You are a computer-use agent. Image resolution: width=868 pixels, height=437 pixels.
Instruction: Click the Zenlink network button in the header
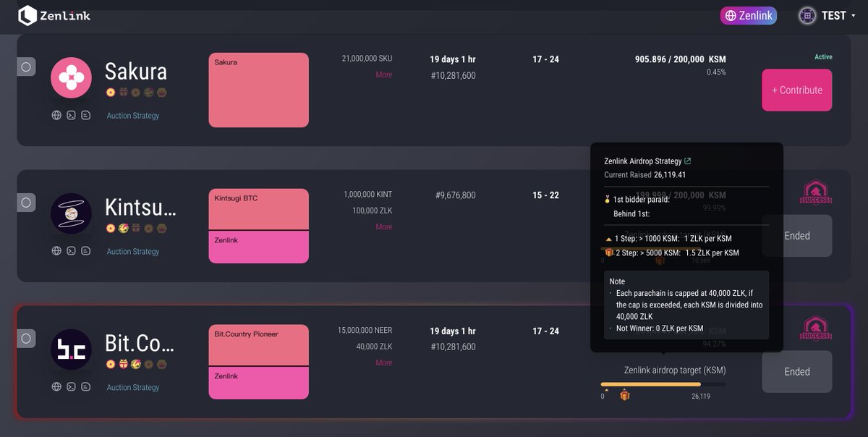pos(749,15)
